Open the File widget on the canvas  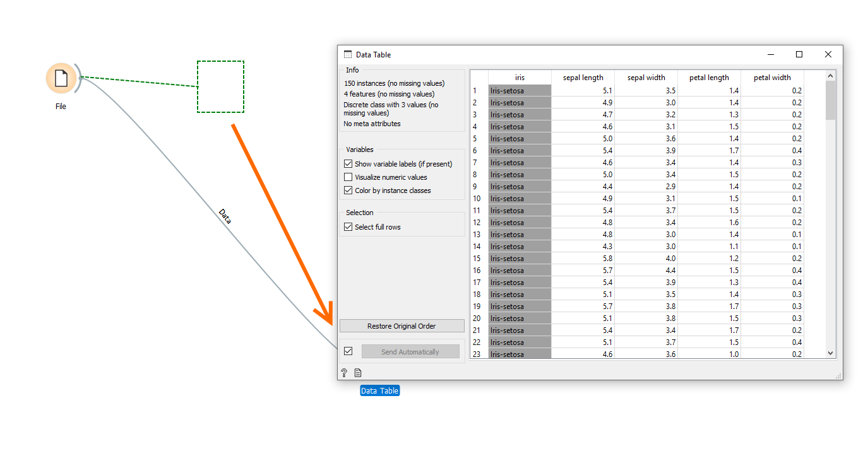[x=61, y=78]
